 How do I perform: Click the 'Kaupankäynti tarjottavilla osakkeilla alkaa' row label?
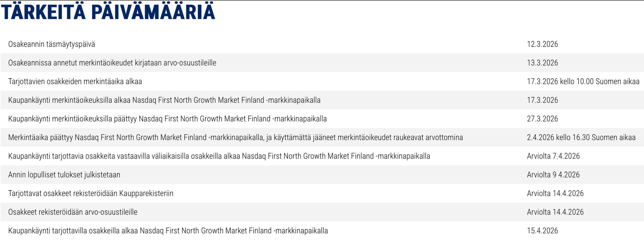(x=168, y=231)
